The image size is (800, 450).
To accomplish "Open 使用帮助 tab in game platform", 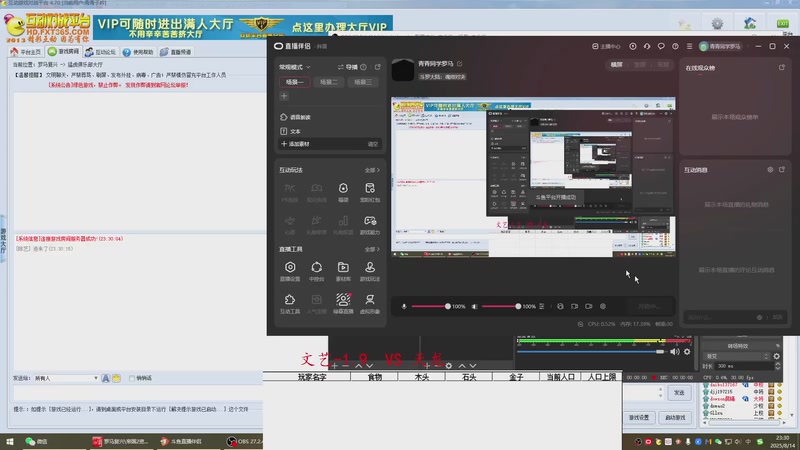I will 138,52.
